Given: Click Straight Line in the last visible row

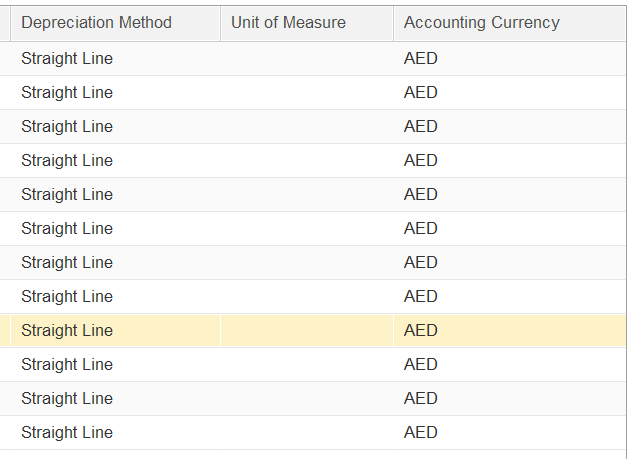Looking at the screenshot, I should 67,432.
